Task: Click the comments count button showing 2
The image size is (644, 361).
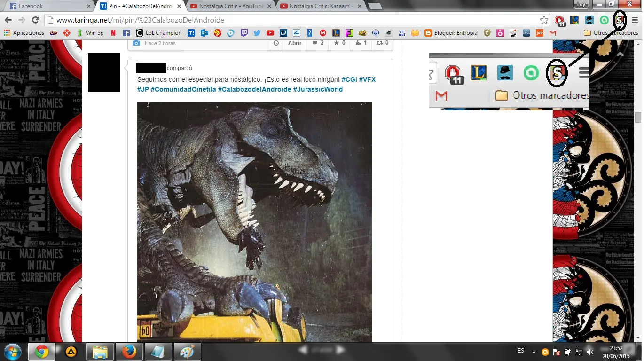Action: coord(317,43)
